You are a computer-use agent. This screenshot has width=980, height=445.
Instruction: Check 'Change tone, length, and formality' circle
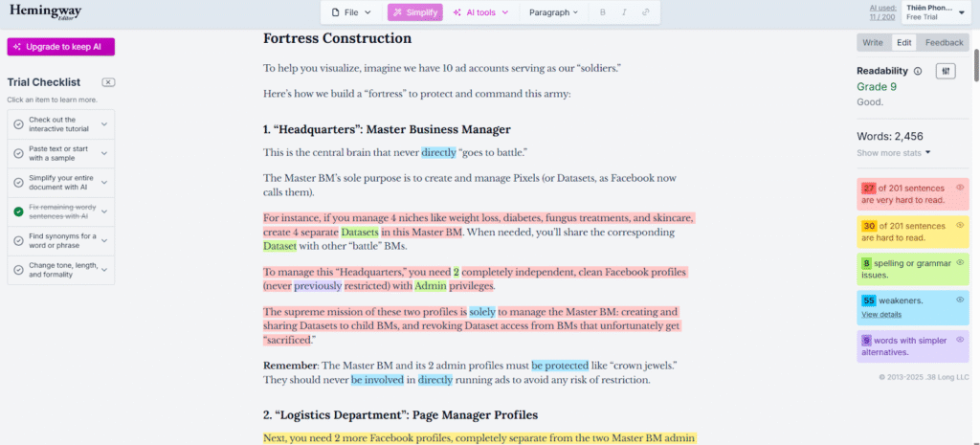point(19,270)
